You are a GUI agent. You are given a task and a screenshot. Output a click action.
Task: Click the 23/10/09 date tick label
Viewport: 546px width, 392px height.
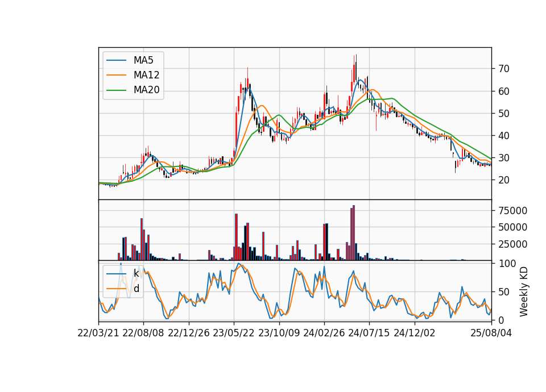pos(279,333)
